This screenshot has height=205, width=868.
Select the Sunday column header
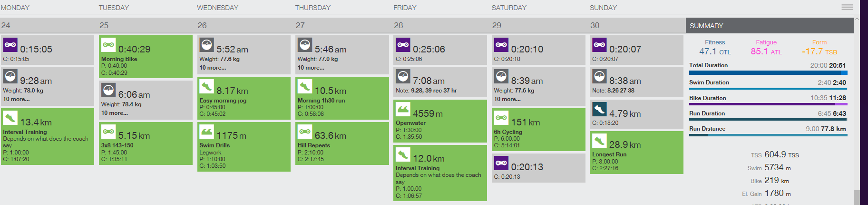(603, 8)
